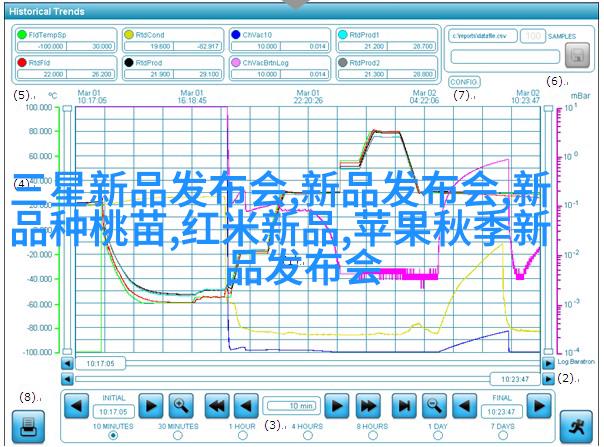Click right arrow of the upper time scrollbar

coord(548,363)
